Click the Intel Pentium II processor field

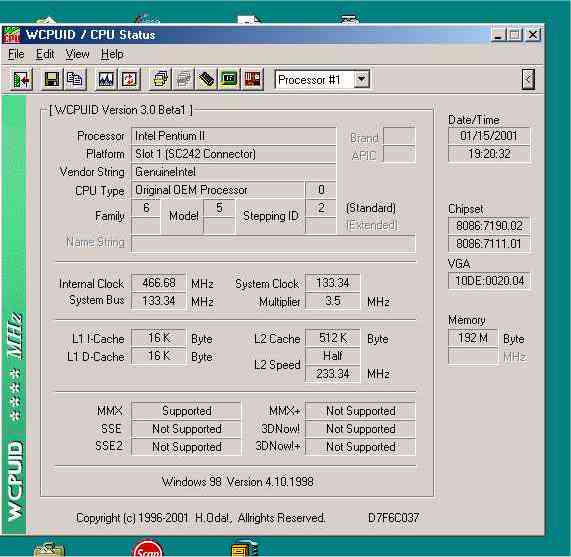pos(233,136)
